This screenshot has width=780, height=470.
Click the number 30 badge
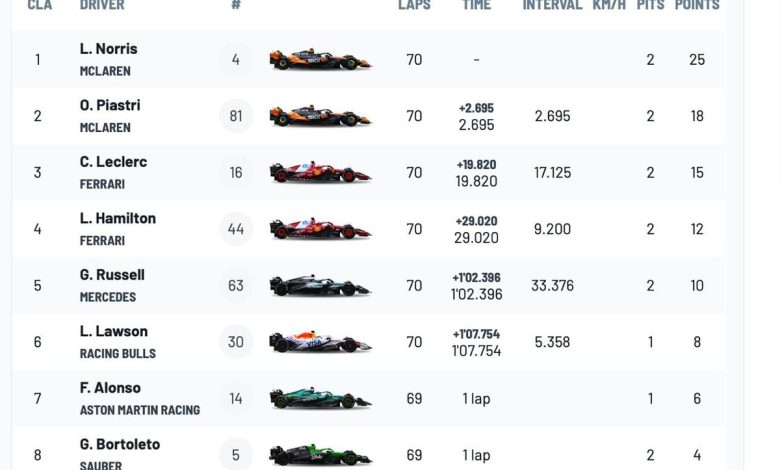coord(236,342)
